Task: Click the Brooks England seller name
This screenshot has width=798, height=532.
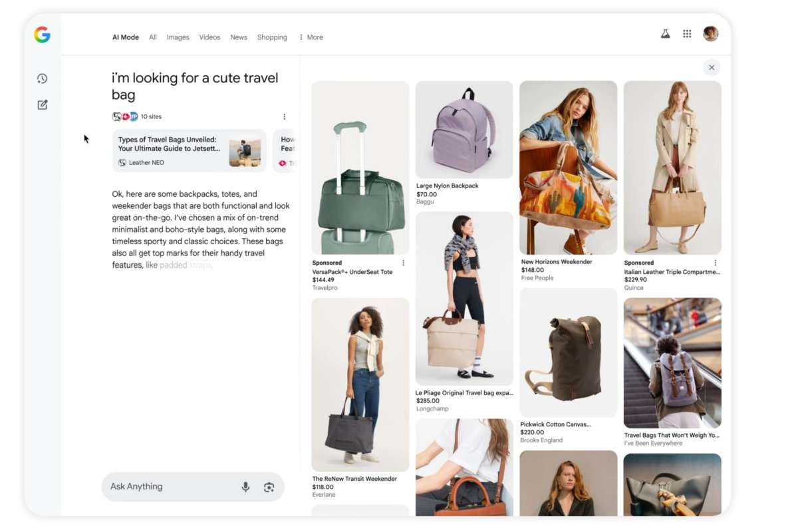Action: click(x=541, y=440)
